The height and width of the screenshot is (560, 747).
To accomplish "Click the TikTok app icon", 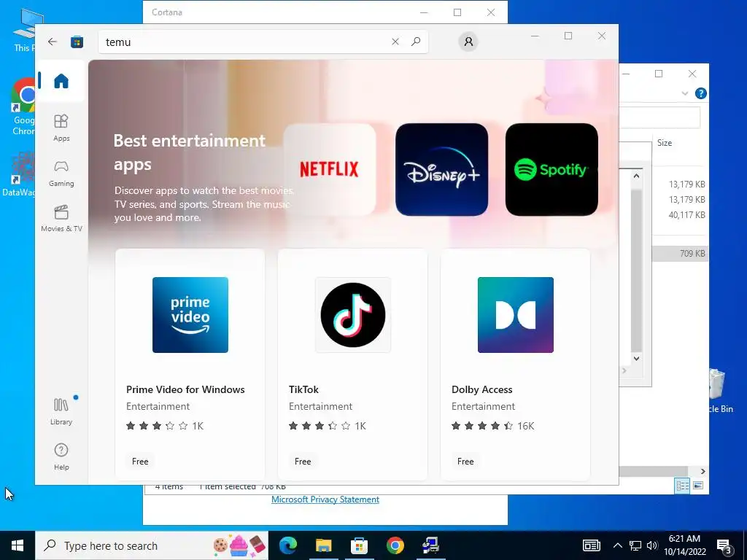I will tap(353, 315).
